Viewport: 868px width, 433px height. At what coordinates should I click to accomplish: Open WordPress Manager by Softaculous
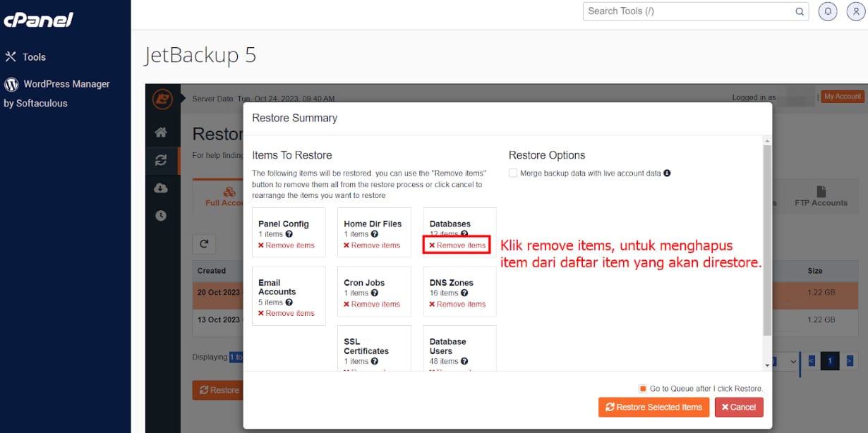(x=56, y=93)
